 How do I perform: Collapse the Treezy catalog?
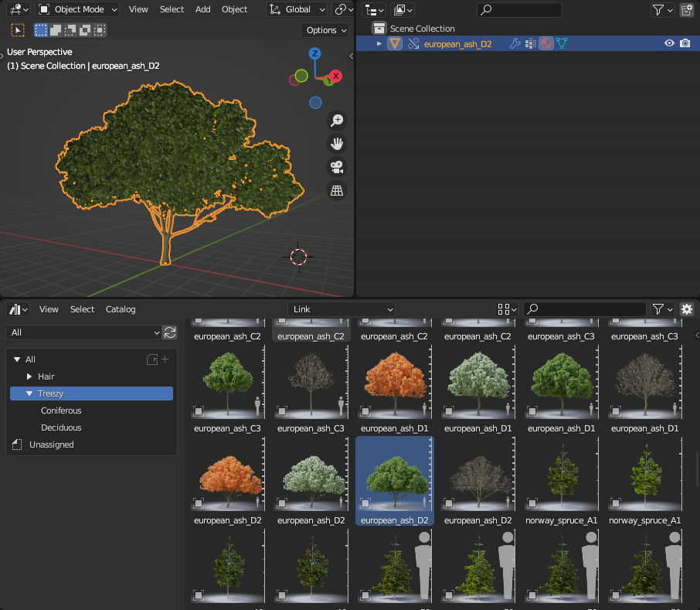coord(29,394)
